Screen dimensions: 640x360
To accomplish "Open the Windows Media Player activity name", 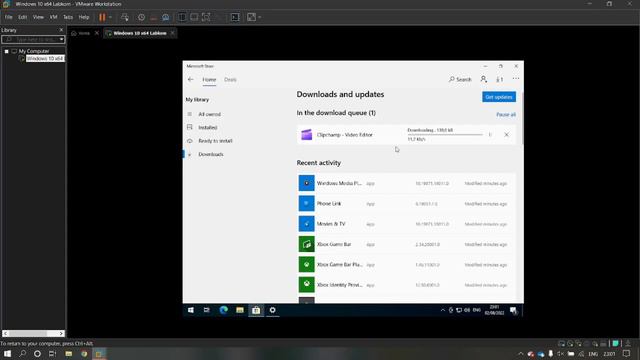I will [x=339, y=183].
